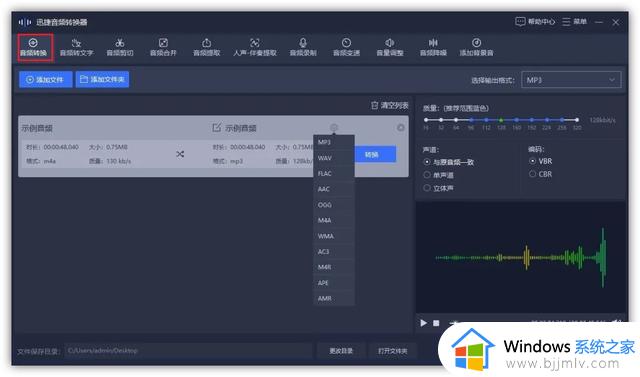Choose AMR from the format list
Screen dimensions: 640x377
click(x=333, y=298)
